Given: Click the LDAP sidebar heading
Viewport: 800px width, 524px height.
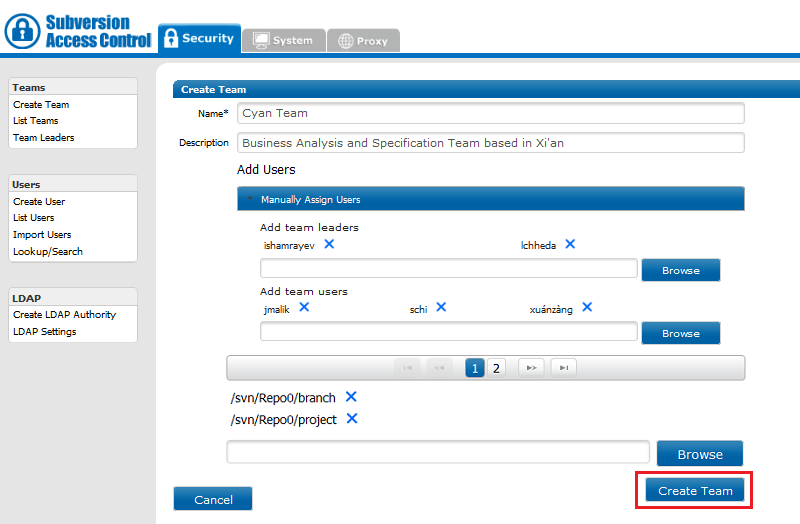Looking at the screenshot, I should 27,298.
